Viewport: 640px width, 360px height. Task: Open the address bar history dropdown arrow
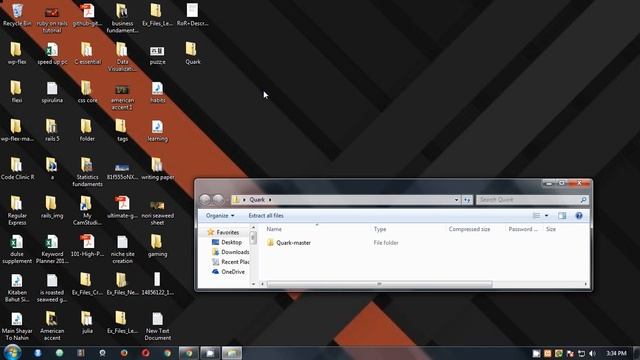tap(456, 200)
